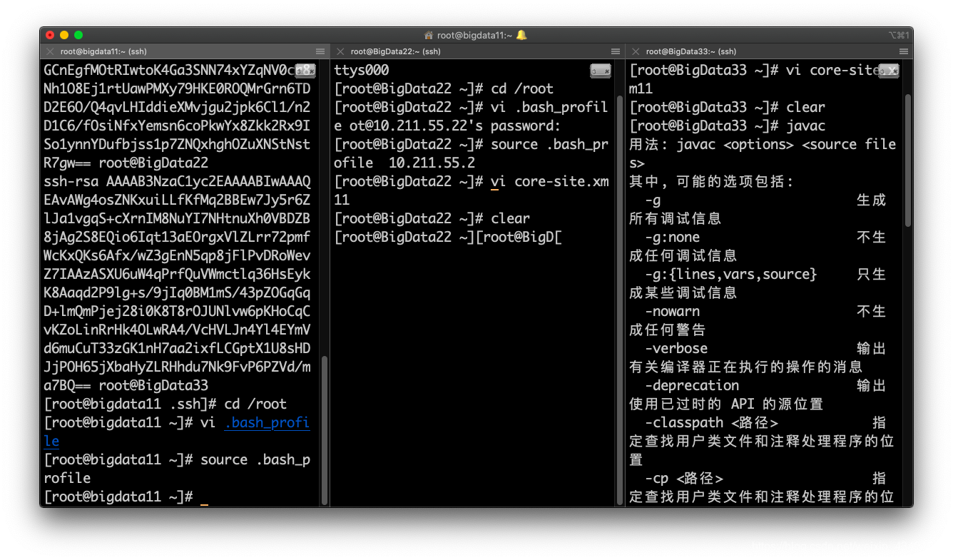Click '[root@bigdata11 .ssh]# cd /root' line

click(x=165, y=404)
